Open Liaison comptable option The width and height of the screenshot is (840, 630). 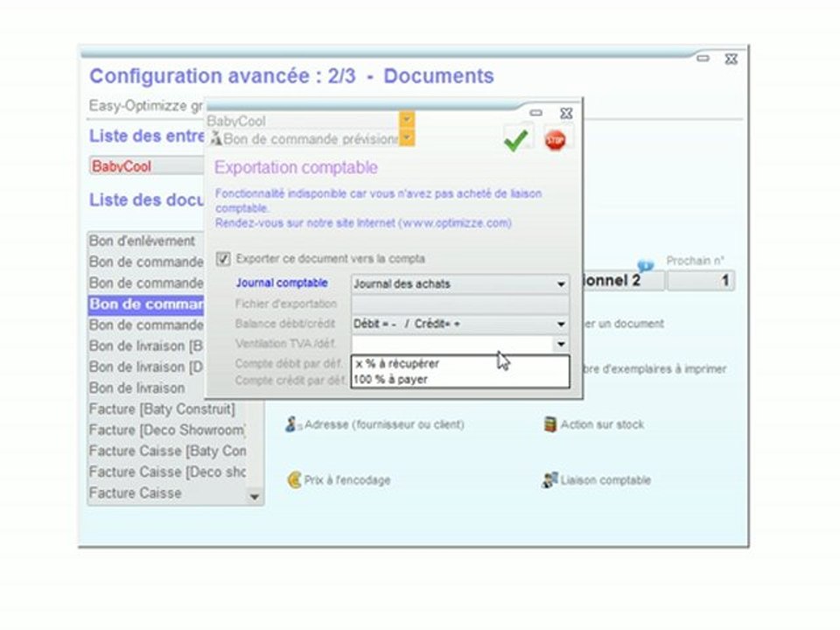pyautogui.click(x=596, y=480)
